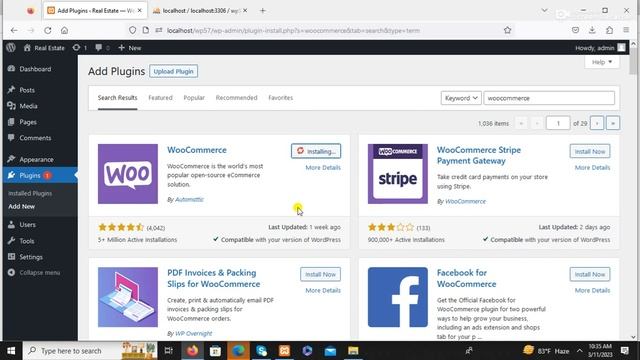This screenshot has width=640, height=360.
Task: Open Plugins in the sidebar
Action: click(30, 175)
